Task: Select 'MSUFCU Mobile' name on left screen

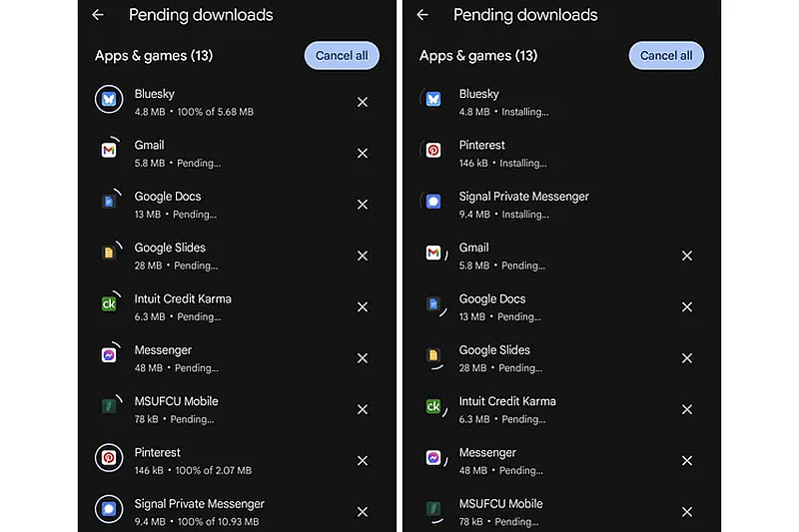Action: (177, 401)
